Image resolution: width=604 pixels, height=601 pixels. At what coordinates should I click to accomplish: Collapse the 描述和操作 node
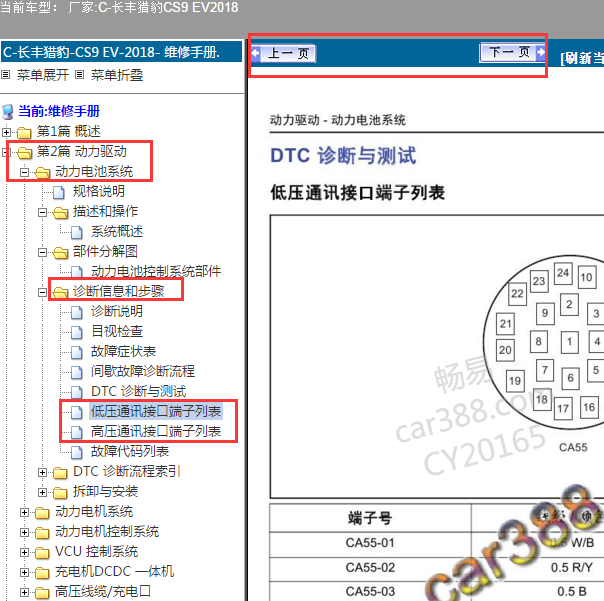click(42, 212)
